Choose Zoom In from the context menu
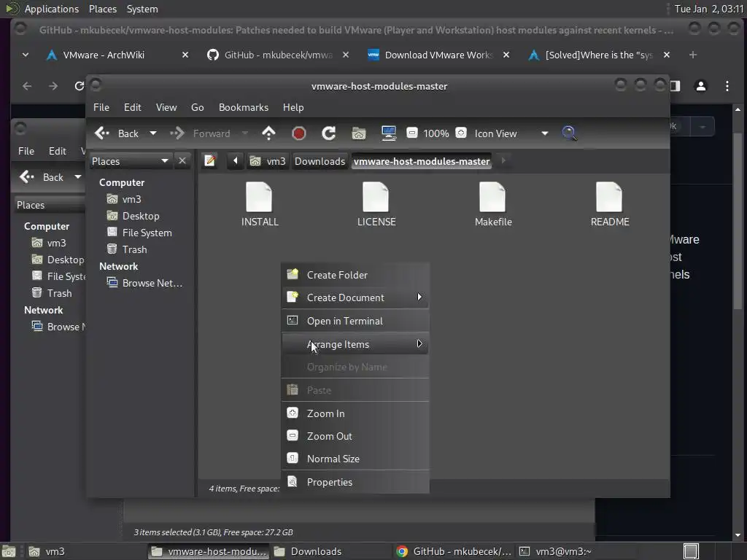This screenshot has height=560, width=747. tap(355, 413)
